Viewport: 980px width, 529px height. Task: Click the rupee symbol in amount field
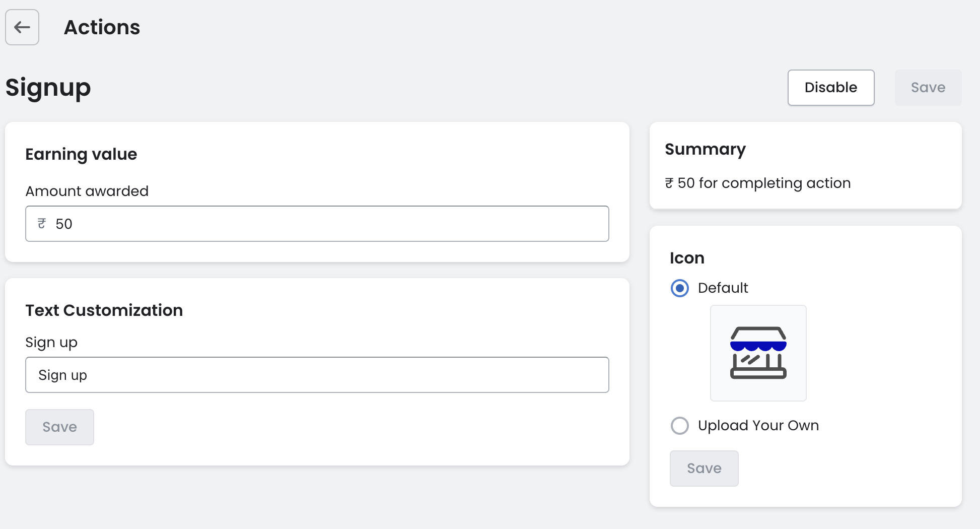(42, 224)
